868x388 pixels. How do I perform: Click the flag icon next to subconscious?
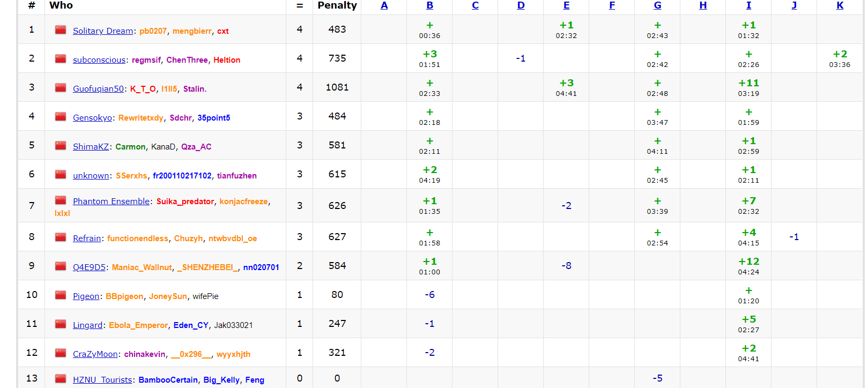coord(61,59)
